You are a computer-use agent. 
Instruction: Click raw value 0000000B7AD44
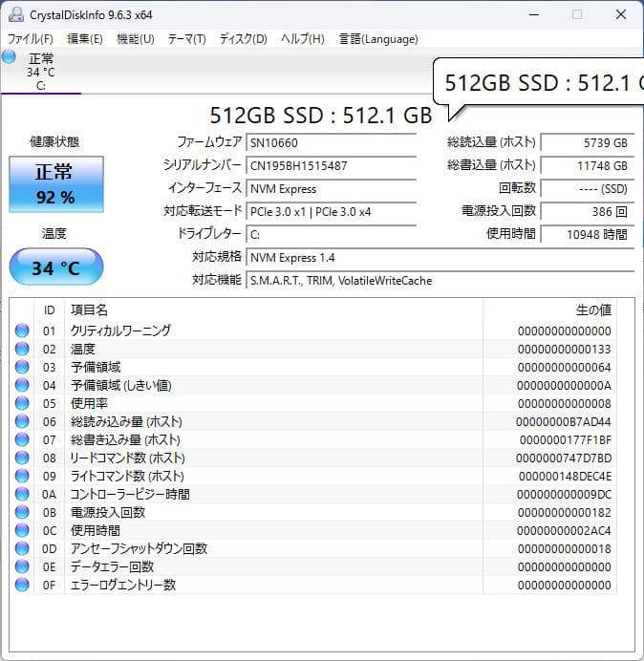(x=564, y=421)
